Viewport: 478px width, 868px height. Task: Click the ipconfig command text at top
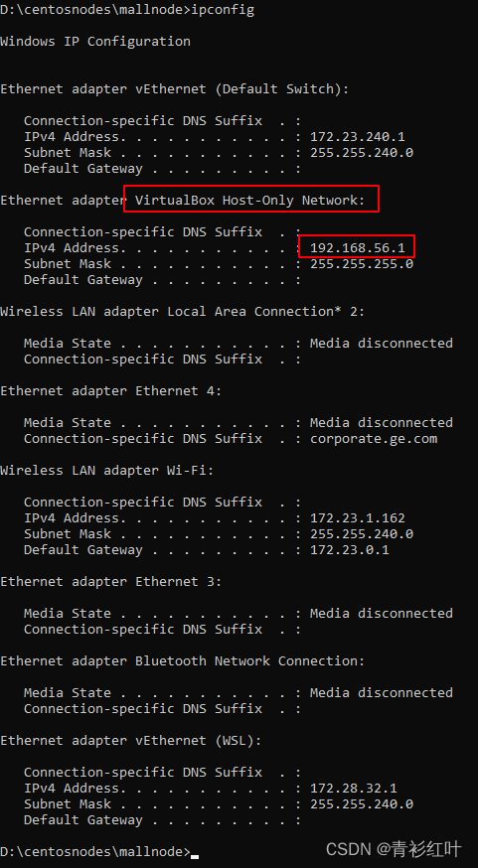(x=223, y=10)
